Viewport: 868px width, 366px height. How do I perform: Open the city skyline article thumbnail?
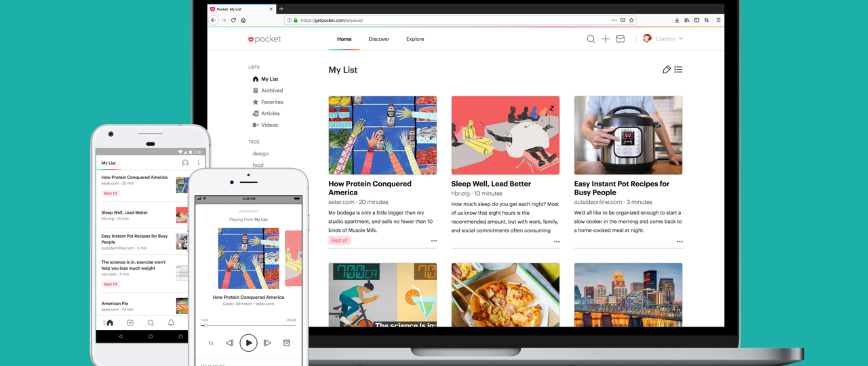click(628, 295)
